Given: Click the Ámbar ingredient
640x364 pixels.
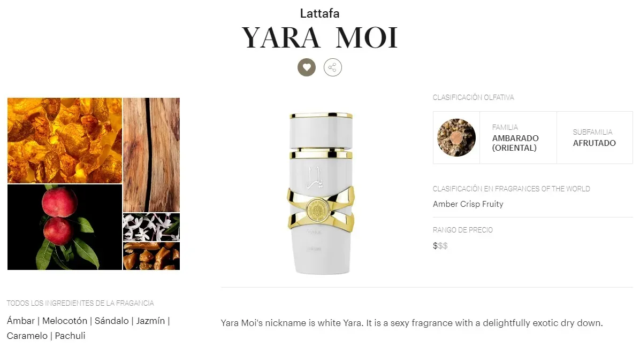Looking at the screenshot, I should (21, 321).
